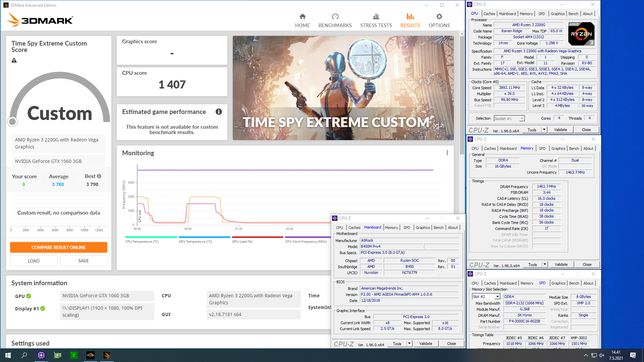Image resolution: width=644 pixels, height=362 pixels.
Task: Click COMPARE RESULT ONLINE button
Action: (59, 247)
